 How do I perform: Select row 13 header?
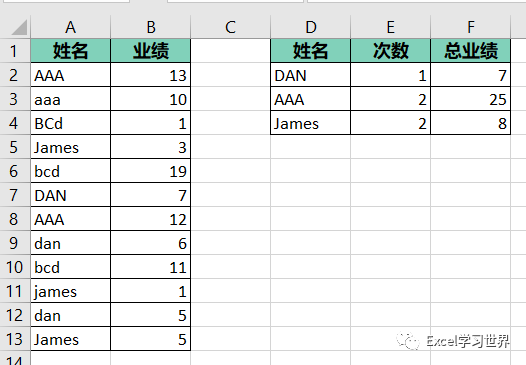pos(15,339)
